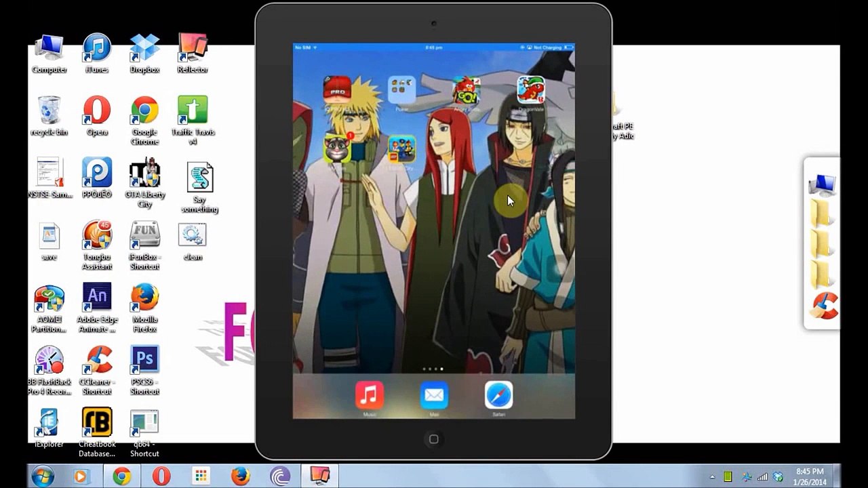Open Windows Media Player from the taskbar
Image resolution: width=868 pixels, height=488 pixels.
(x=81, y=476)
